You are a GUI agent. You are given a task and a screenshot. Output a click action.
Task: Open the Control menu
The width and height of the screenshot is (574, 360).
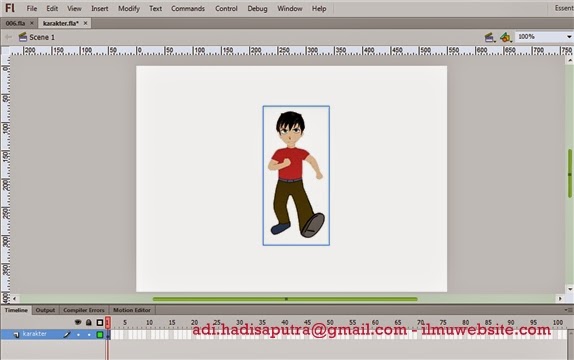point(226,8)
